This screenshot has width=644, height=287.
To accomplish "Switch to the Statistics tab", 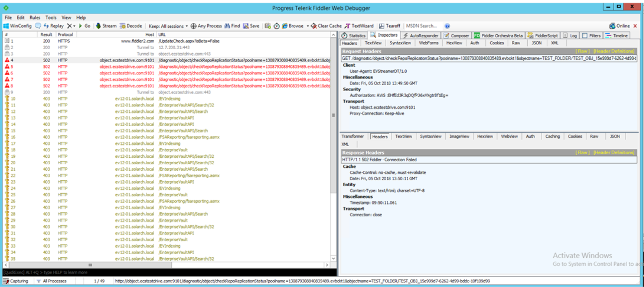I will point(353,36).
